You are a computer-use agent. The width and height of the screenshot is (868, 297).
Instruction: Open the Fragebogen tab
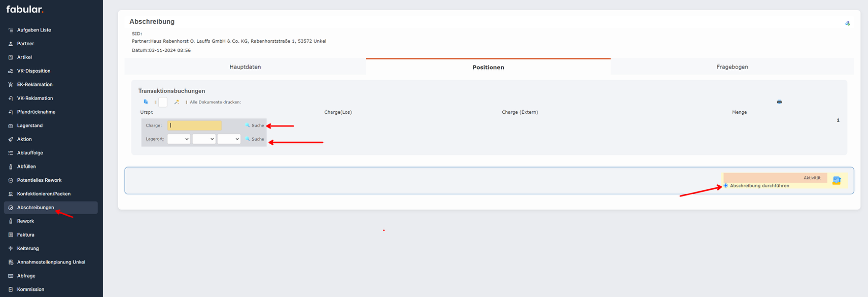732,67
